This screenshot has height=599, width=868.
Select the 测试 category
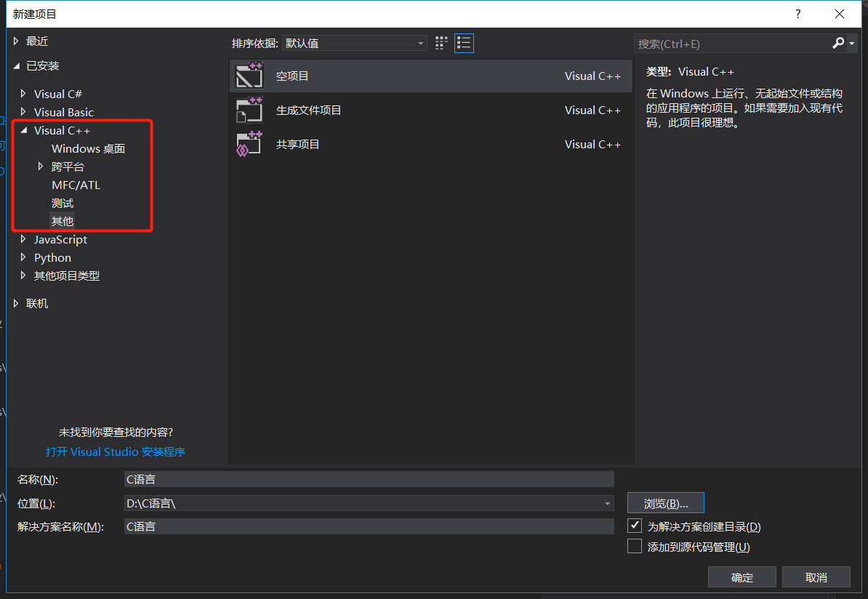tap(63, 203)
